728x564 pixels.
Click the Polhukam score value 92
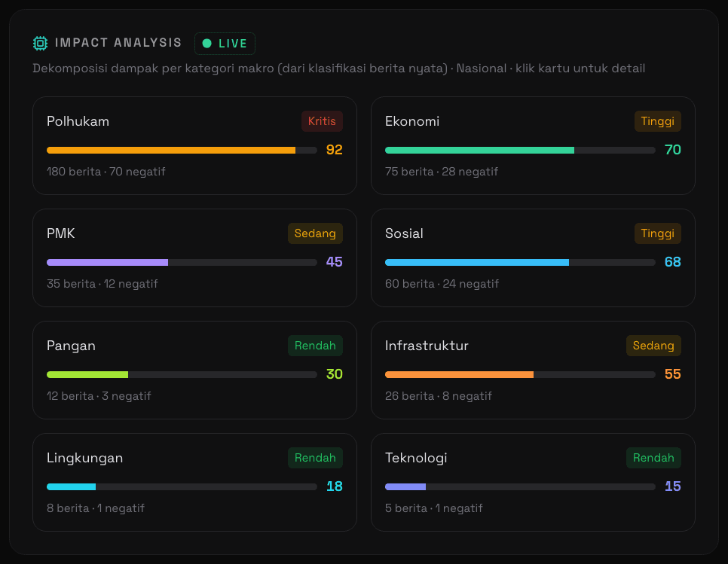335,150
